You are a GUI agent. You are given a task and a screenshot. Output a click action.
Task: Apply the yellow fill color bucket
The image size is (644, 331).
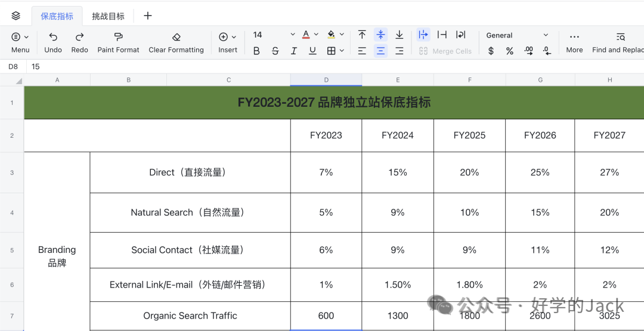point(331,35)
